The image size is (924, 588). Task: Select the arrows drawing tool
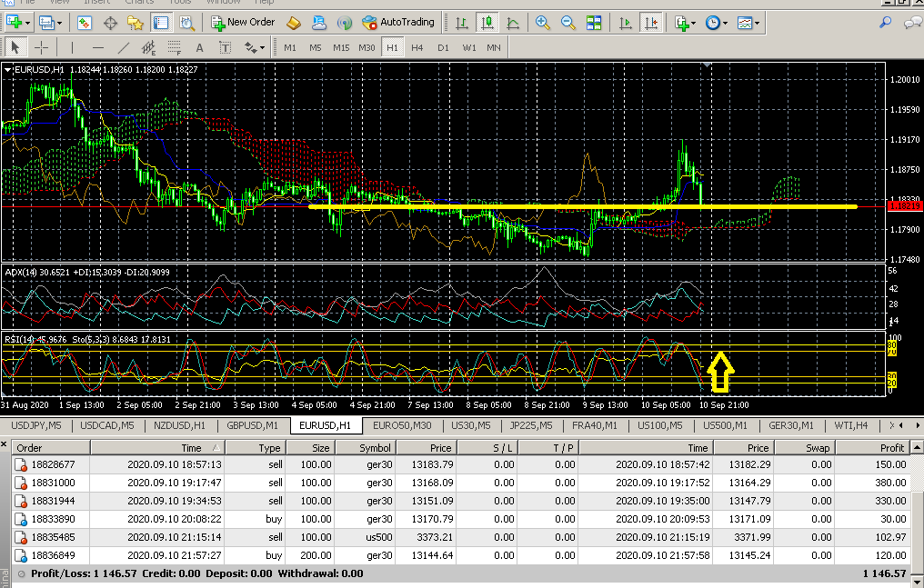tap(250, 47)
